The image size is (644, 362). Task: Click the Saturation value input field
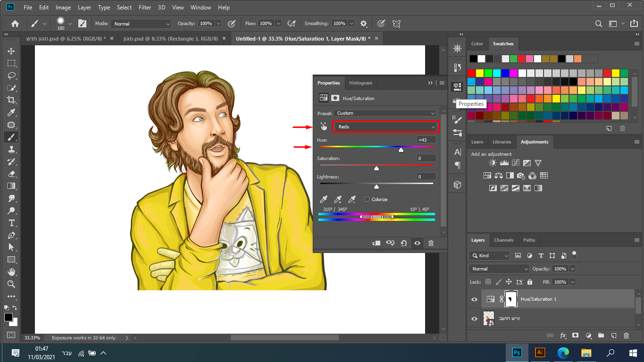click(426, 158)
